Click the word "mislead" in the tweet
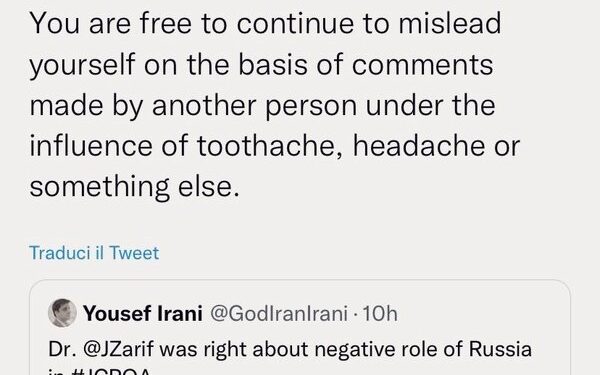The width and height of the screenshot is (600, 375). pos(450,23)
